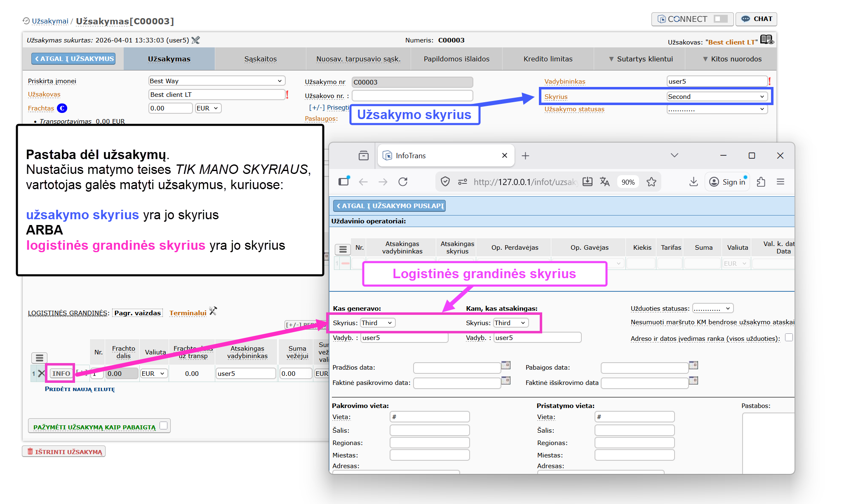Viewport: 844px width, 504px height.
Task: Click the tools icon next to Terminalui
Action: click(x=213, y=311)
